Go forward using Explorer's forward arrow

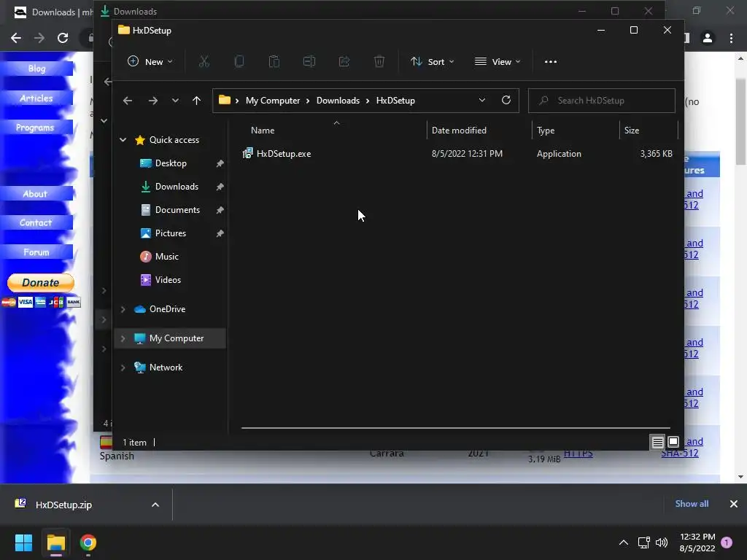pos(153,101)
